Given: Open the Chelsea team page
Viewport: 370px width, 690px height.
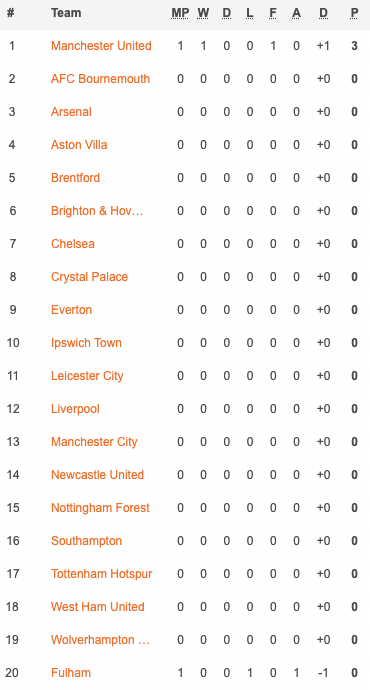Looking at the screenshot, I should 73,244.
